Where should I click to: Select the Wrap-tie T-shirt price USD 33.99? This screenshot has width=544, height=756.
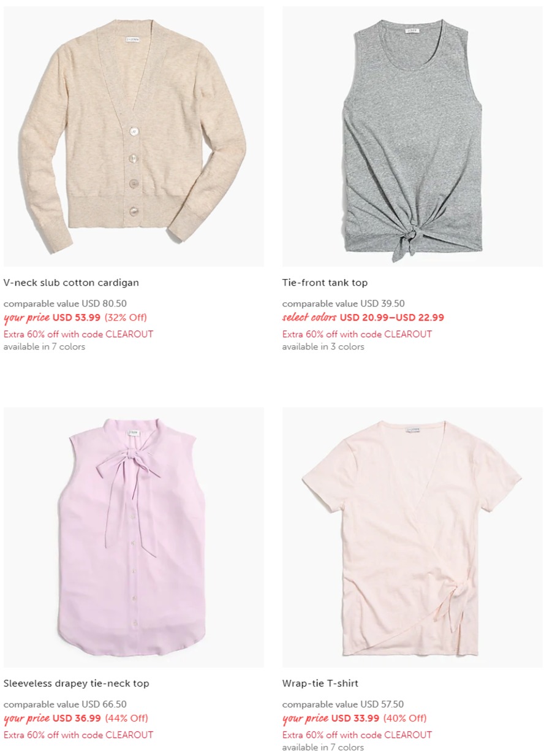pyautogui.click(x=355, y=718)
